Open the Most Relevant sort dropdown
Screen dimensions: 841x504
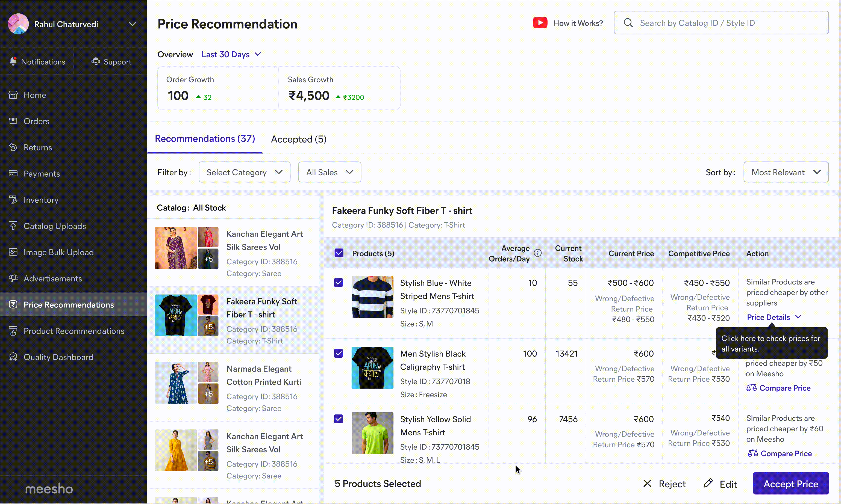(786, 172)
